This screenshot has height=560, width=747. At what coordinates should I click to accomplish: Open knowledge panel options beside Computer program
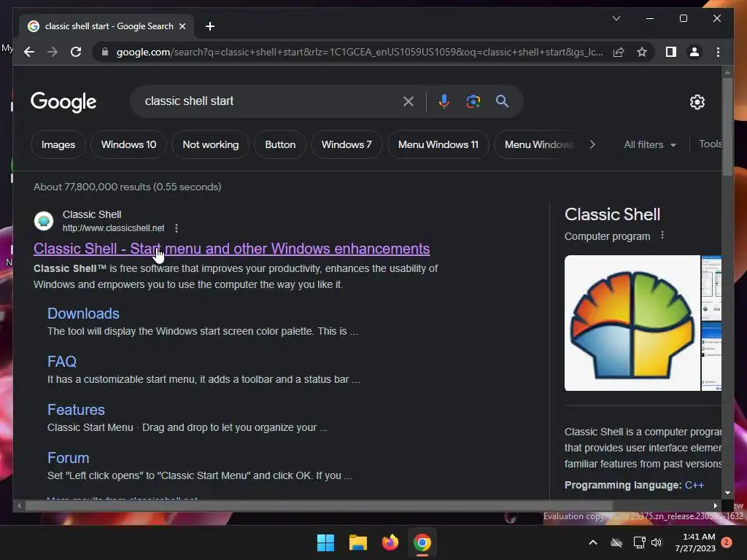[x=662, y=236]
